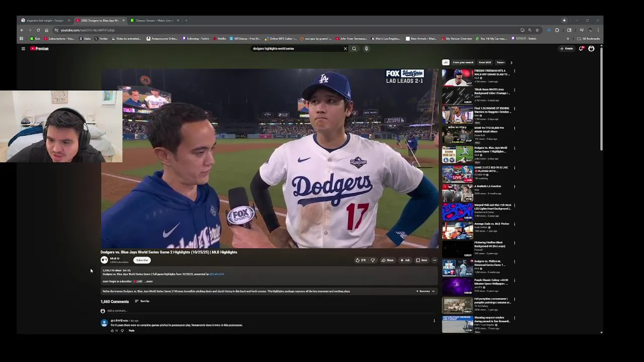The image size is (644, 362).
Task: Open options for the top comment
Action: coord(434,321)
